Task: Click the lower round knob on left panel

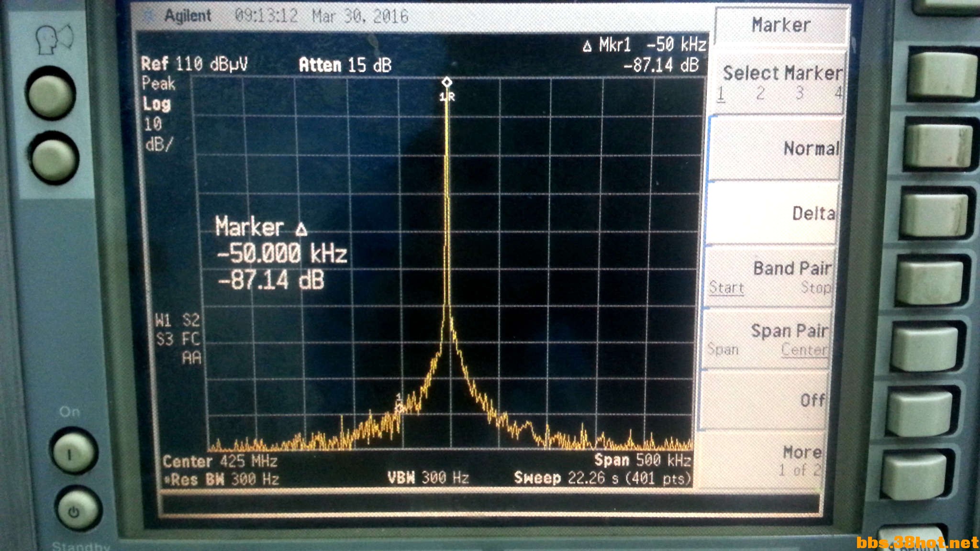Action: (54, 158)
